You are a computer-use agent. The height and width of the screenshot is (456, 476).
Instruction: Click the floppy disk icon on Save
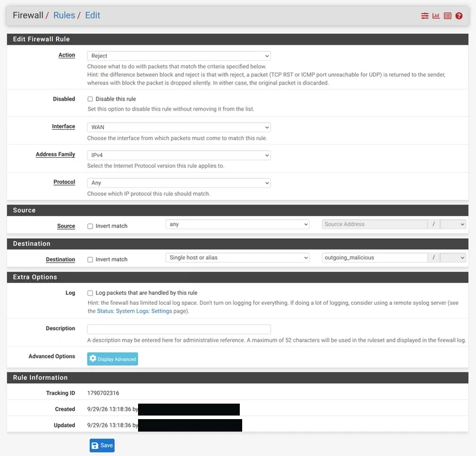pyautogui.click(x=95, y=445)
